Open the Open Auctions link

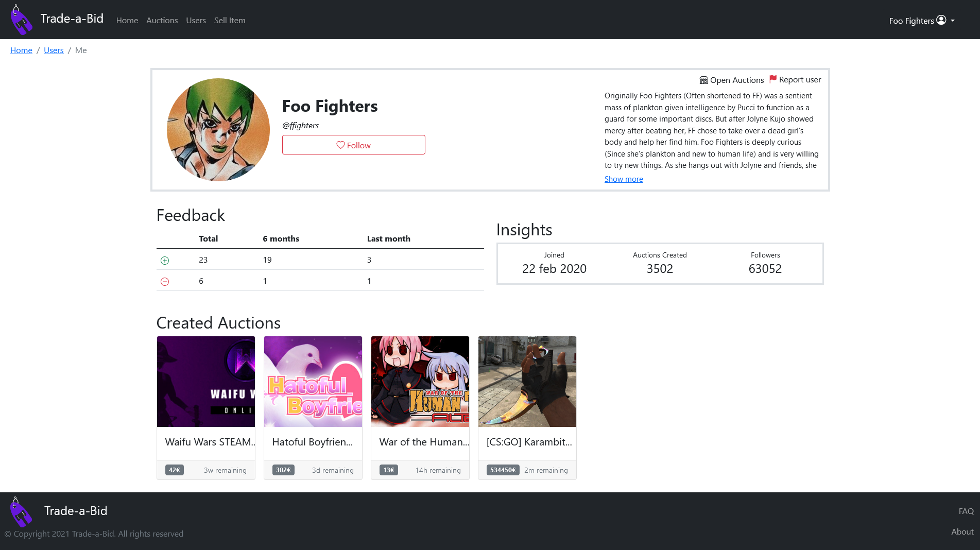click(x=731, y=80)
